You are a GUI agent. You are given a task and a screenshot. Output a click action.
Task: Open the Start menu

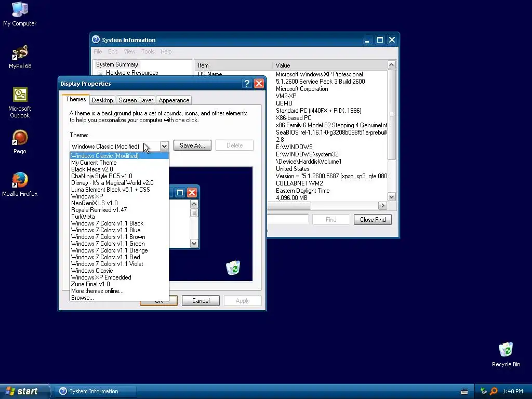(x=25, y=391)
